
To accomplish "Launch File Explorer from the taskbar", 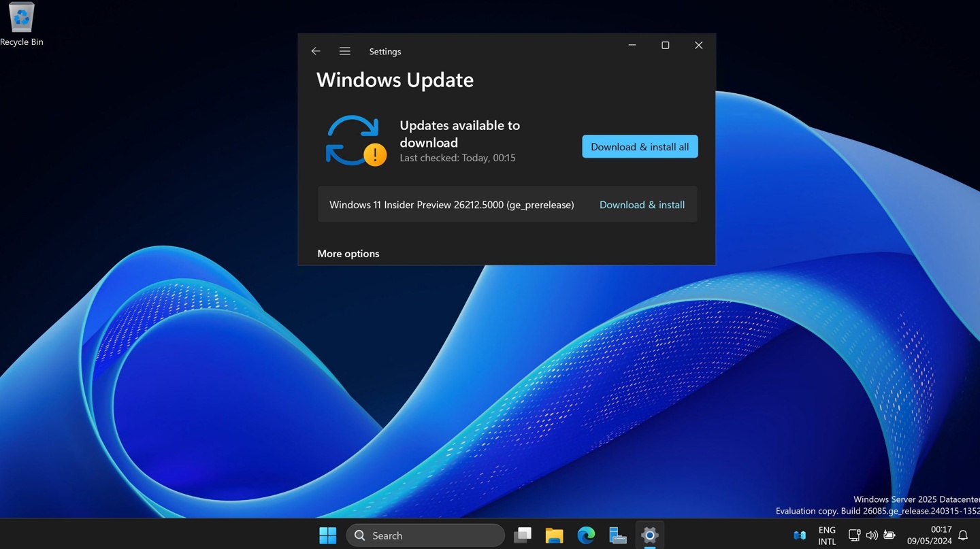I will 554,535.
